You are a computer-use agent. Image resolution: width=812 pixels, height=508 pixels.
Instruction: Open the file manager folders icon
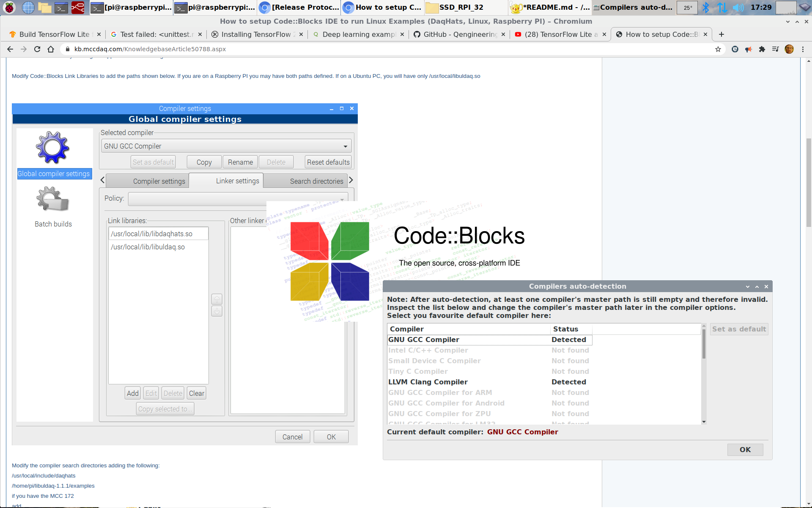44,7
